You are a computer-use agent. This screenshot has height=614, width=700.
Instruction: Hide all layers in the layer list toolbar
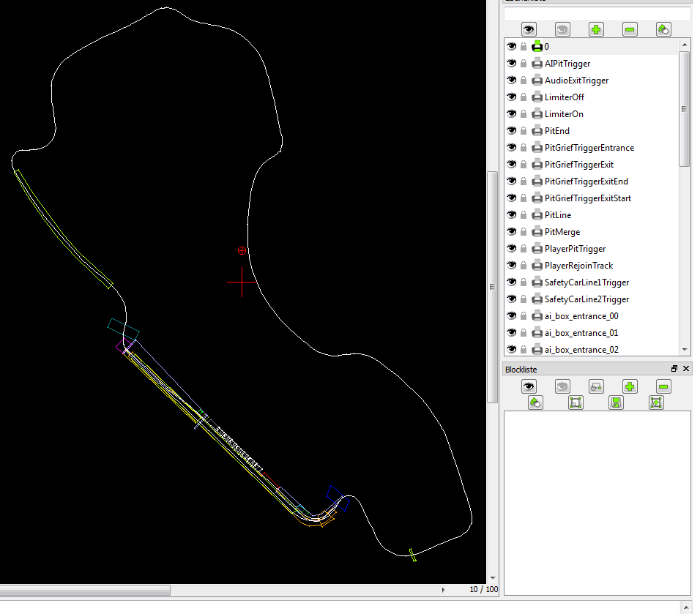tap(562, 30)
